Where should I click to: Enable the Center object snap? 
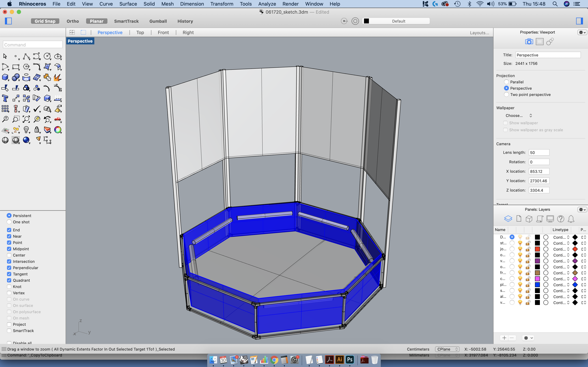(x=9, y=255)
